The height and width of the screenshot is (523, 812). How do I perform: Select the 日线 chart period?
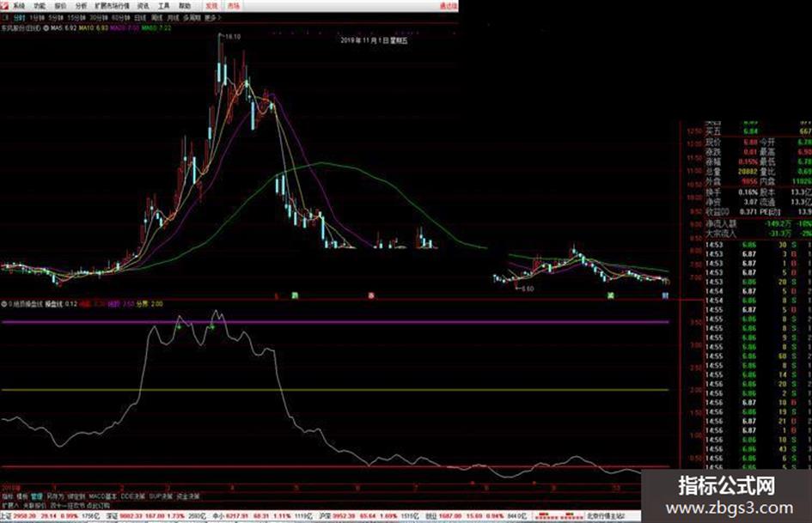pyautogui.click(x=140, y=18)
